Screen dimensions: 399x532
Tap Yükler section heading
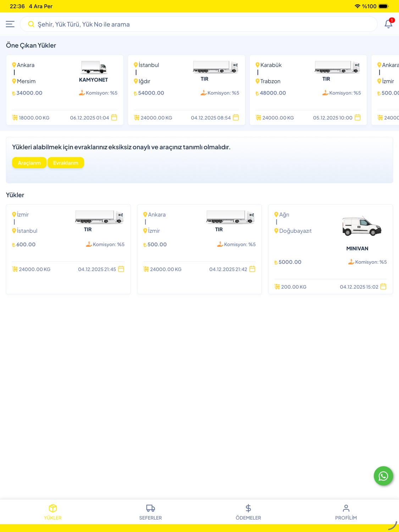[15, 195]
